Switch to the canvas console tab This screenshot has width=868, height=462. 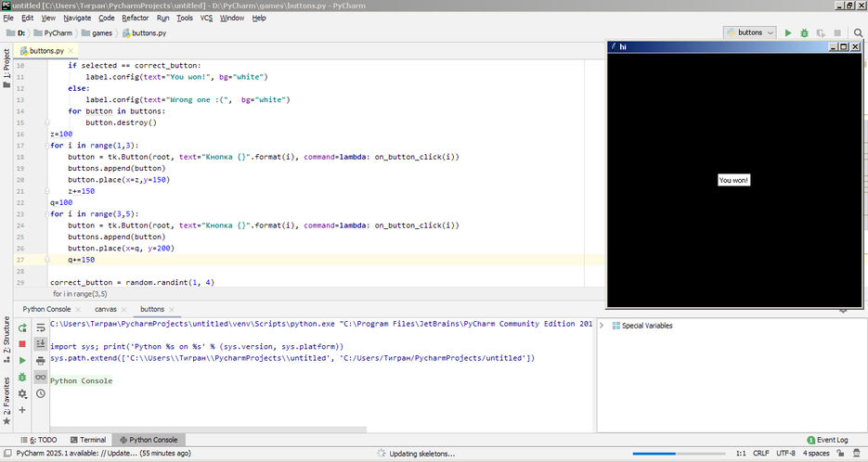click(x=105, y=309)
